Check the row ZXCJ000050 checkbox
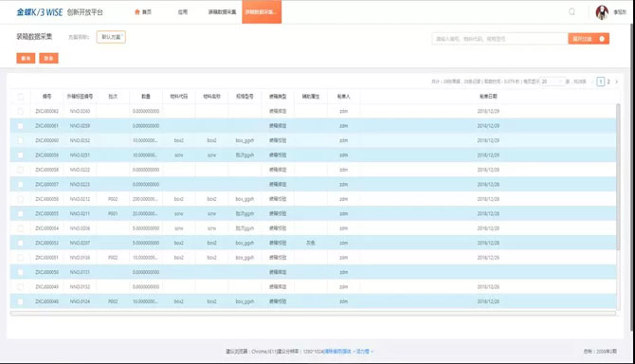Image resolution: width=635 pixels, height=364 pixels. point(20,272)
